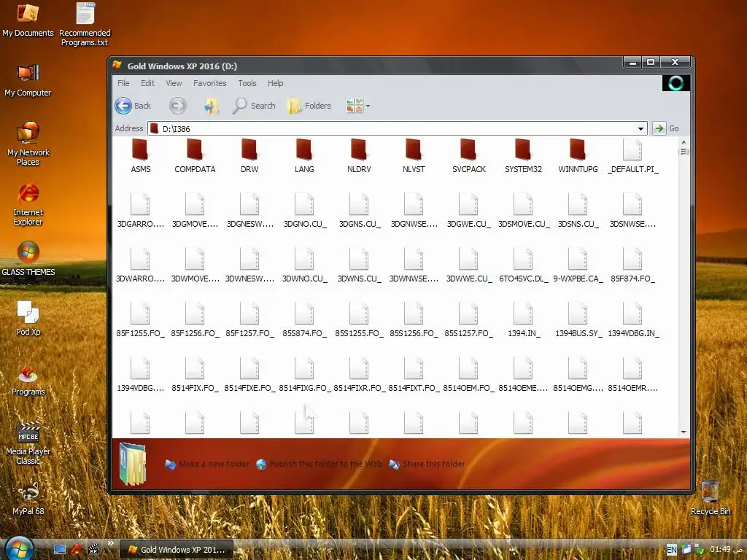This screenshot has height=560, width=747.
Task: Click Gold Windows XP taskbar button
Action: [177, 550]
